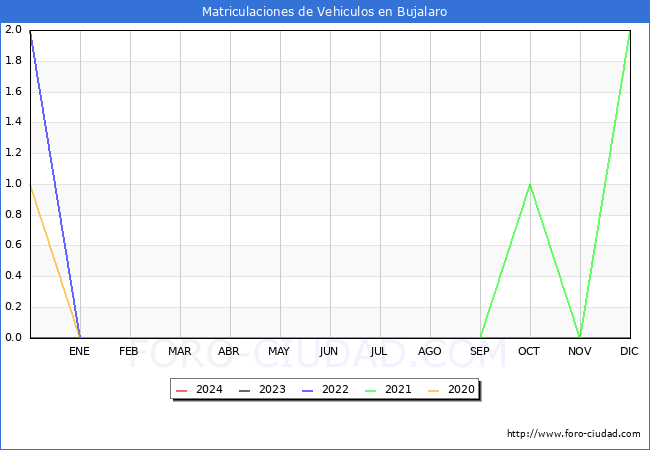Select the 2021 legend label
The image size is (650, 450).
pyautogui.click(x=398, y=390)
